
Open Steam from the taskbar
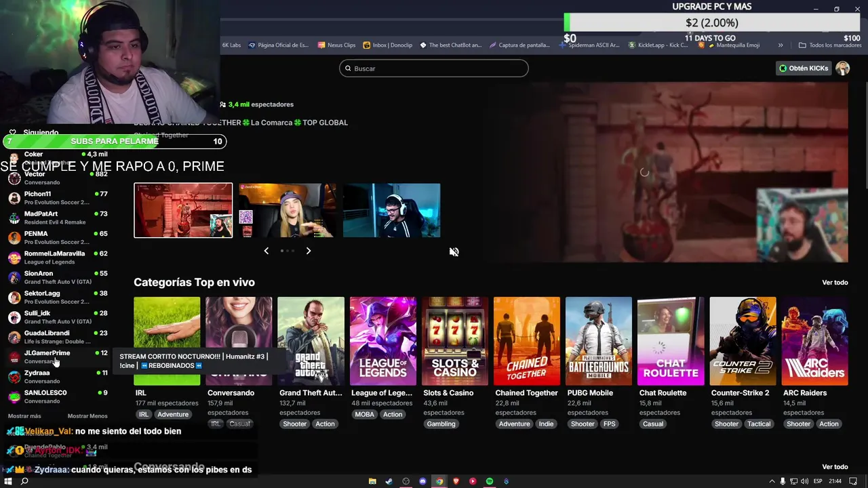389,481
